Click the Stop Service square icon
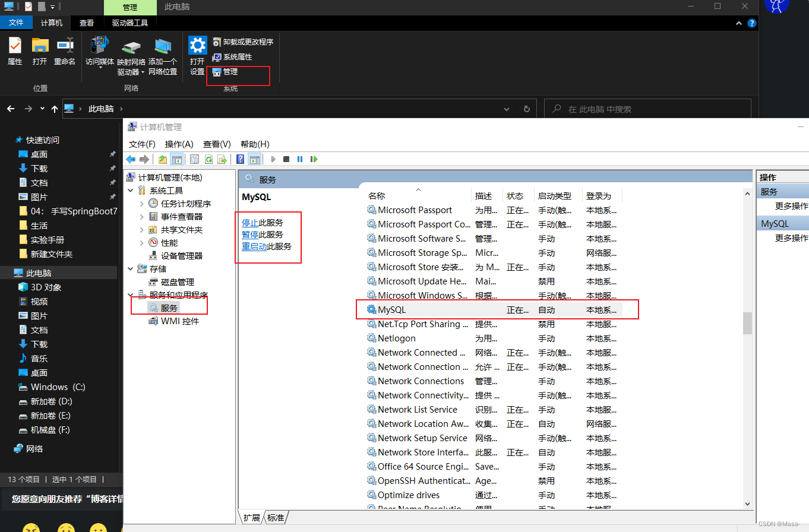 (x=286, y=159)
